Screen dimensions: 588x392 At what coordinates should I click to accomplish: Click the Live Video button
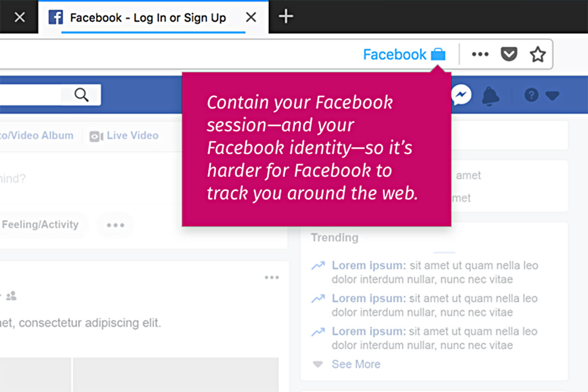124,136
